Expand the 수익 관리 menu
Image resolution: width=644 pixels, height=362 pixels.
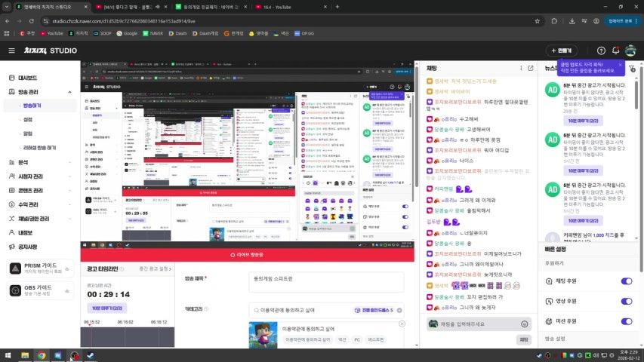point(69,204)
